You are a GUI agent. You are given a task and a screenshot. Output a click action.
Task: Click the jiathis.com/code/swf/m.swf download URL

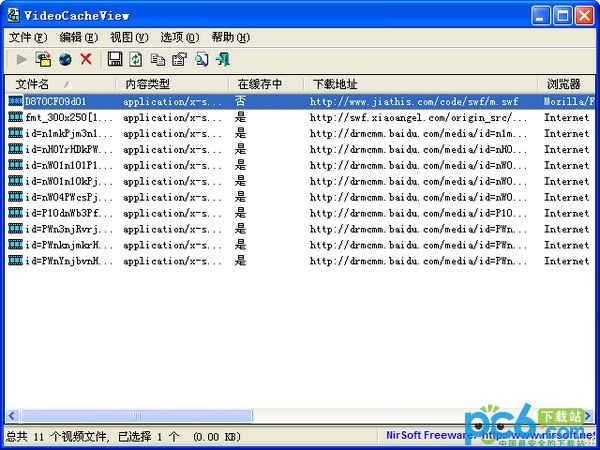pos(414,101)
